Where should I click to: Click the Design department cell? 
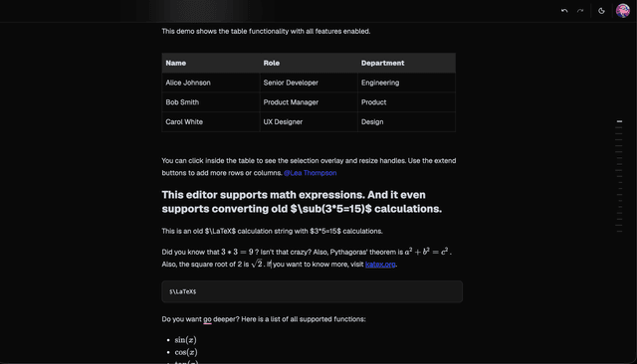(x=406, y=121)
